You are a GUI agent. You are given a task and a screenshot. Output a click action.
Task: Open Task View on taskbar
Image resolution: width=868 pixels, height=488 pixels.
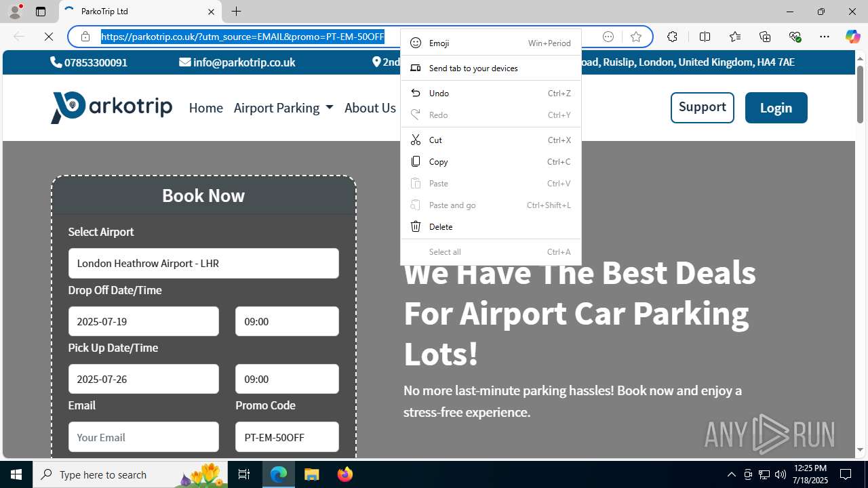245,474
